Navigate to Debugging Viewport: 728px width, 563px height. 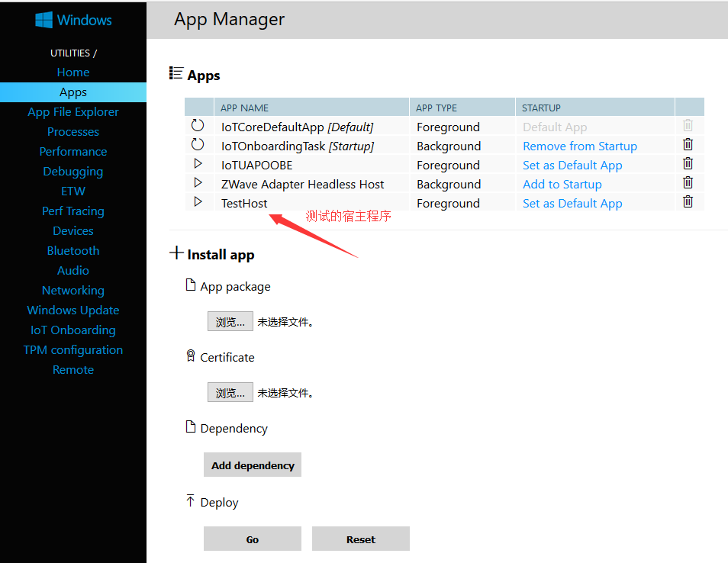73,172
